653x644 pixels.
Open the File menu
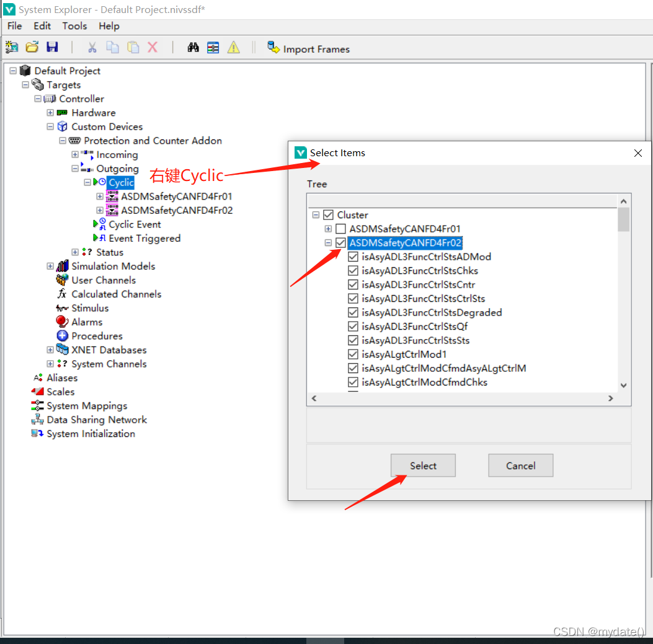coord(15,26)
